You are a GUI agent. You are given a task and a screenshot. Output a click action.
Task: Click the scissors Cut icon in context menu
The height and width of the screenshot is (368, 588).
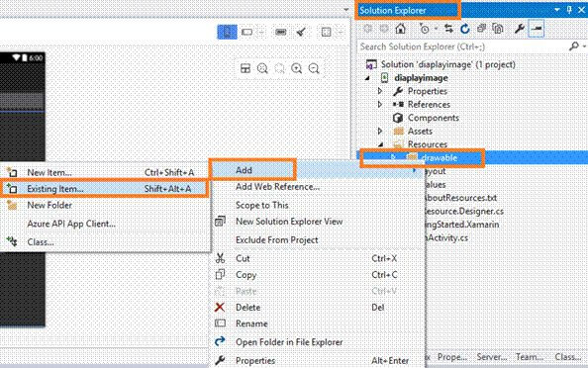click(220, 258)
